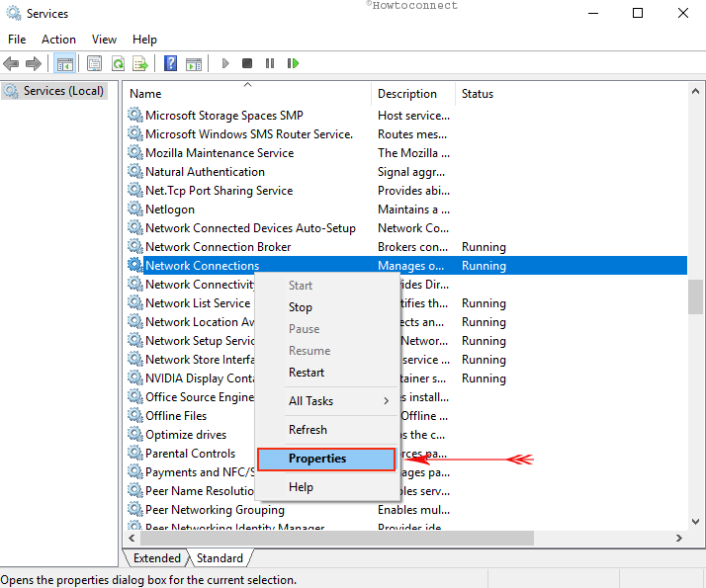Sort by the Description column header
This screenshot has width=706, height=588.
(412, 94)
